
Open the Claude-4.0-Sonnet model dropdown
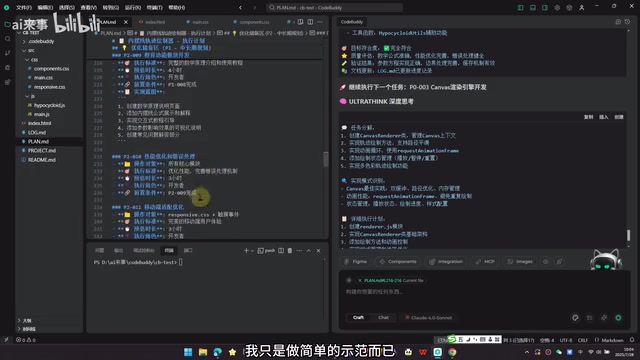coord(429,318)
